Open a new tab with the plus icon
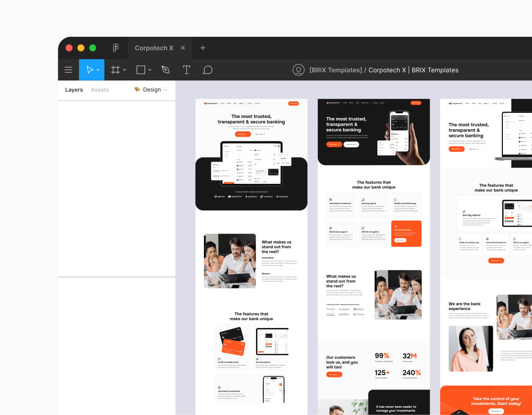Viewport: 532px width, 415px height. click(203, 48)
